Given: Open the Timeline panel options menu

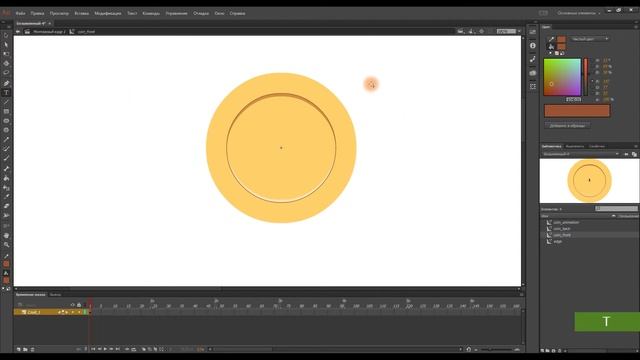Looking at the screenshot, I should 521,294.
